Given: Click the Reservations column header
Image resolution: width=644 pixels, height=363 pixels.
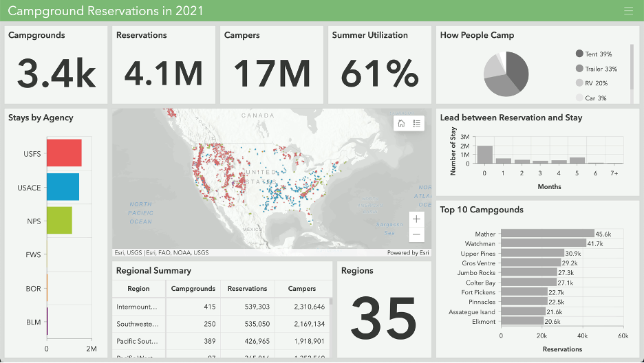Looking at the screenshot, I should 247,289.
